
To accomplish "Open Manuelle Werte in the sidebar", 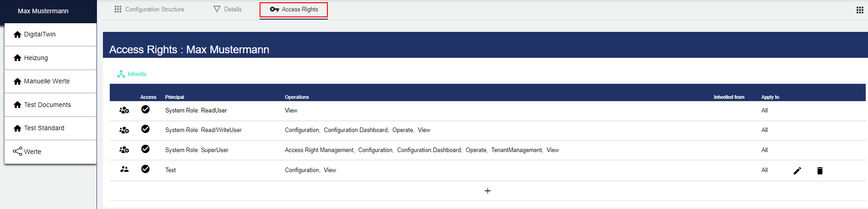I will tap(51, 82).
